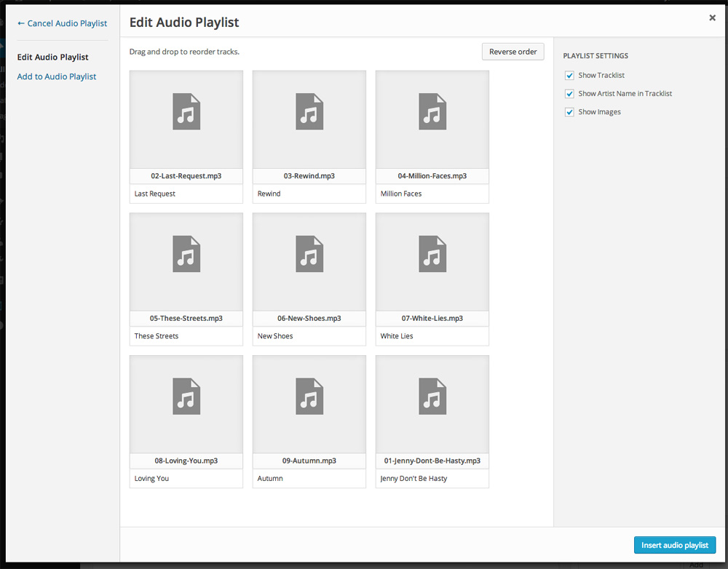Click the caption field showing Last Request

pyautogui.click(x=186, y=194)
